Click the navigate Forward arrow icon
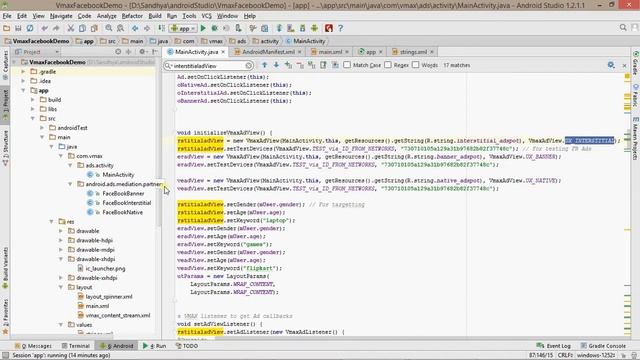 click(x=147, y=28)
